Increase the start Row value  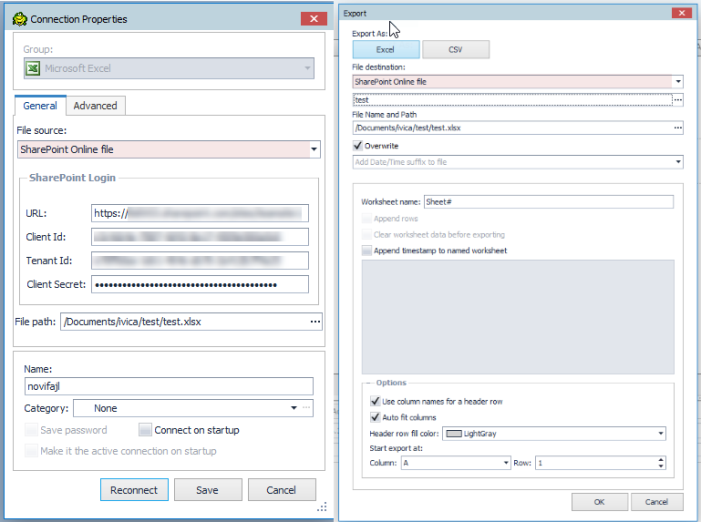(x=661, y=460)
